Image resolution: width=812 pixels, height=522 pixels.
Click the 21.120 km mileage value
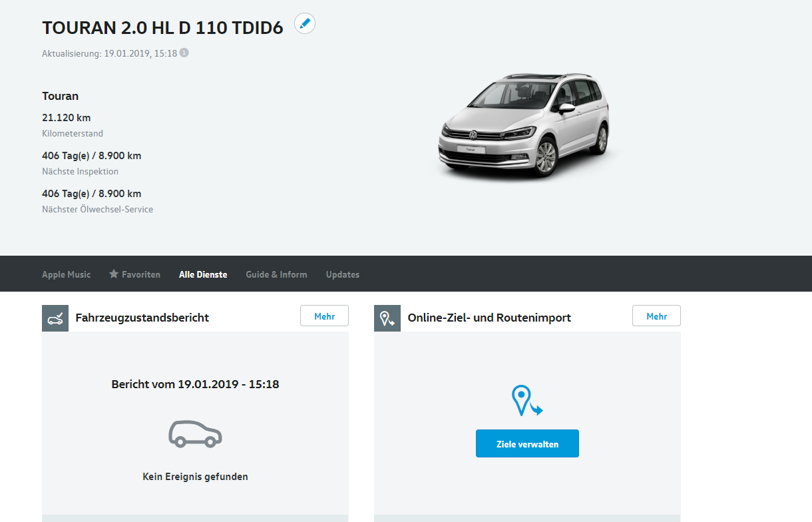pyautogui.click(x=67, y=118)
